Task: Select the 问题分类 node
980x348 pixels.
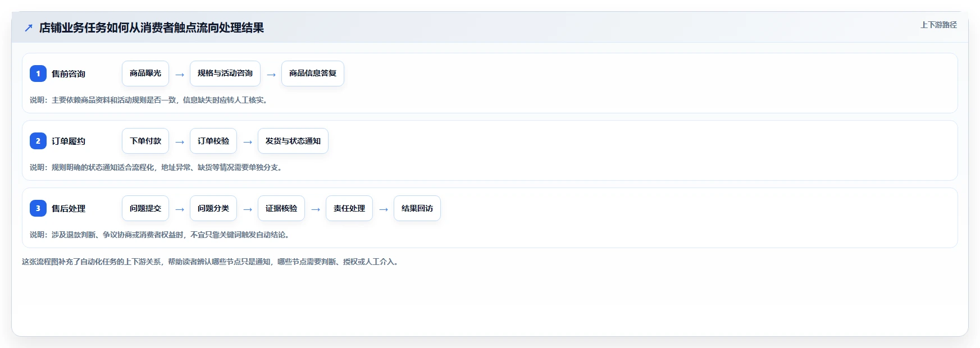Action: click(213, 208)
